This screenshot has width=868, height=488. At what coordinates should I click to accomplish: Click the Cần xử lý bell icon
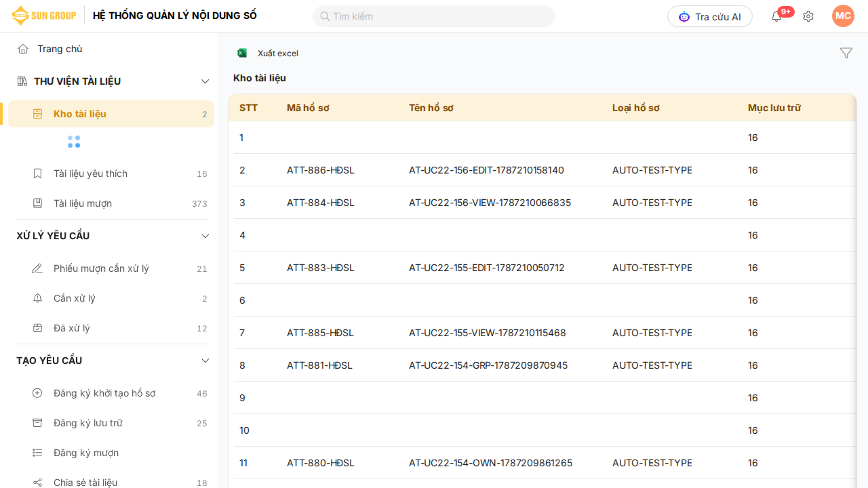pos(37,298)
